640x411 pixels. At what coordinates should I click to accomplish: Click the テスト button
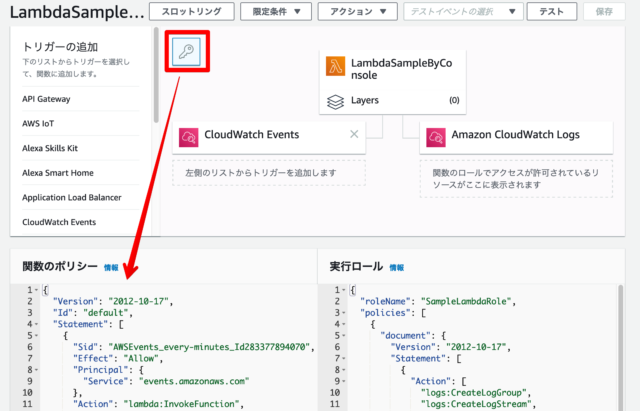(x=552, y=11)
